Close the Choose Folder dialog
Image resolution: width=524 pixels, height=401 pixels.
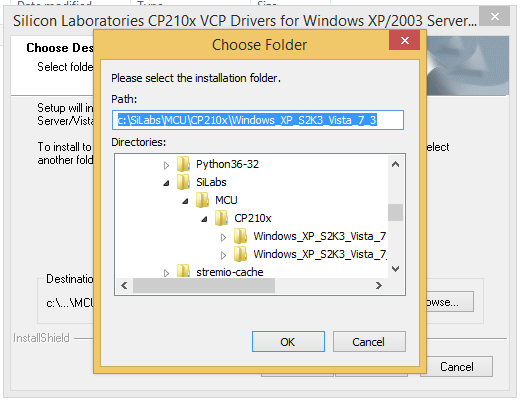pos(404,40)
